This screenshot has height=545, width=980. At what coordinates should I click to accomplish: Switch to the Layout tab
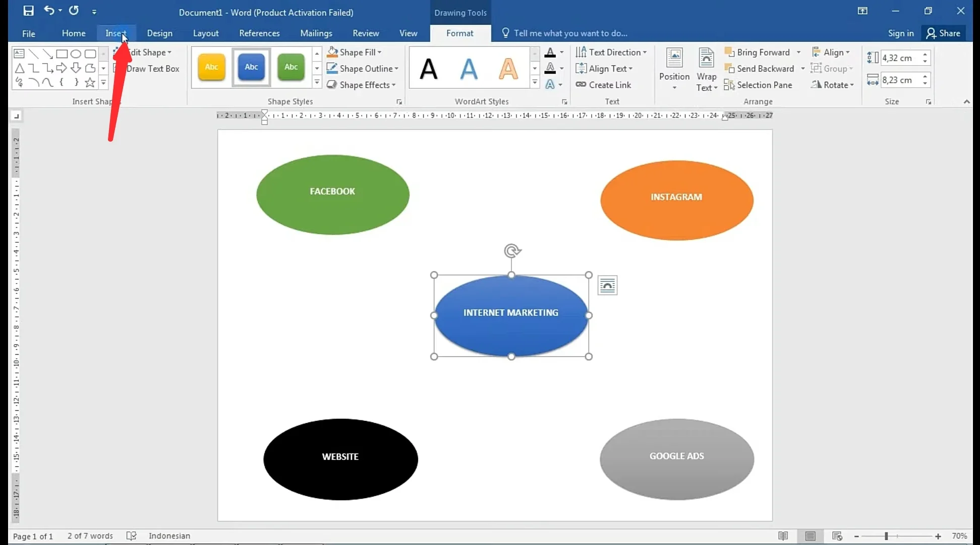click(x=206, y=33)
